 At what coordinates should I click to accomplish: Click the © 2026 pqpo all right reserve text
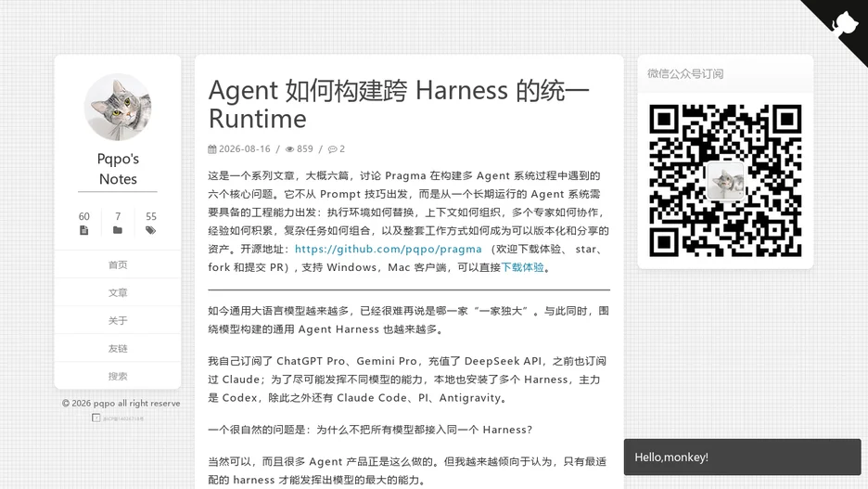(x=121, y=403)
